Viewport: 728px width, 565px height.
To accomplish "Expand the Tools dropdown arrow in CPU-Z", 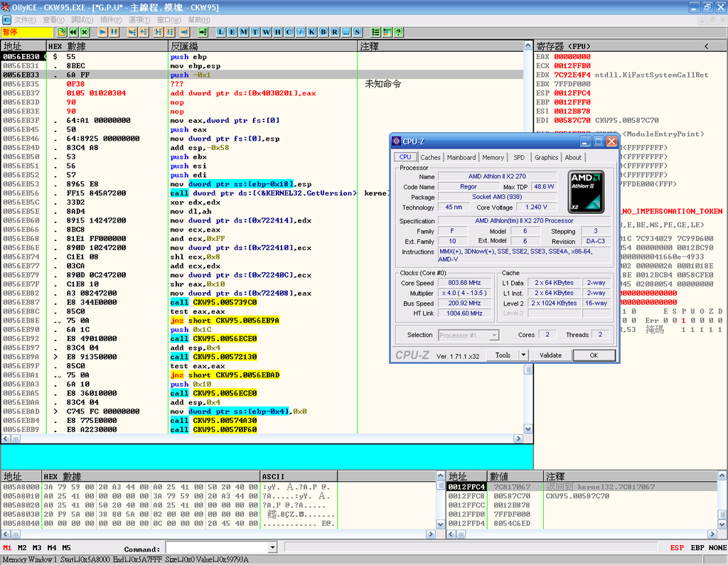I will [x=523, y=355].
